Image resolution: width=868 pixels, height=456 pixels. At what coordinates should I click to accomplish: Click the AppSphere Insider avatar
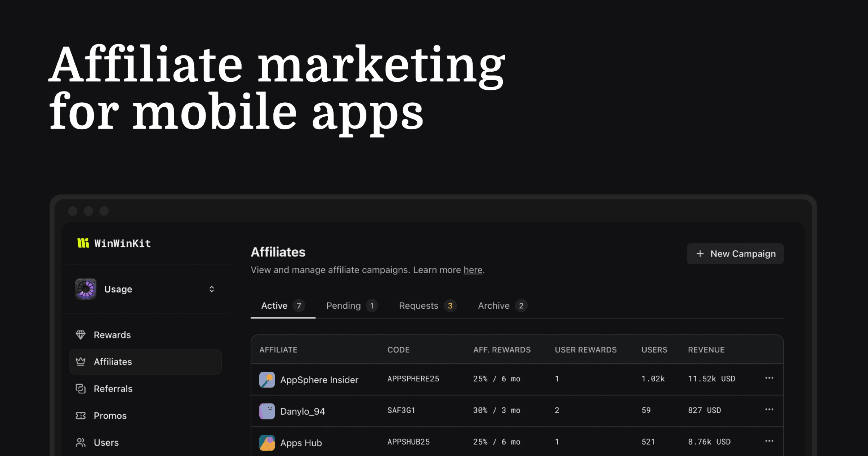coord(267,380)
